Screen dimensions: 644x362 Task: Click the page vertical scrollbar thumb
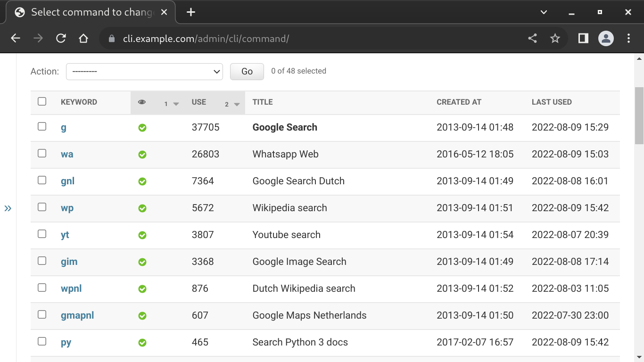pos(639,115)
